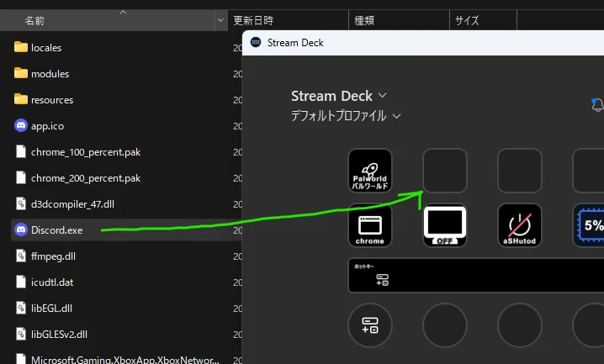Select the empty dial next to hotkey dial
Screen dimensions: 604x364
[x=444, y=325]
